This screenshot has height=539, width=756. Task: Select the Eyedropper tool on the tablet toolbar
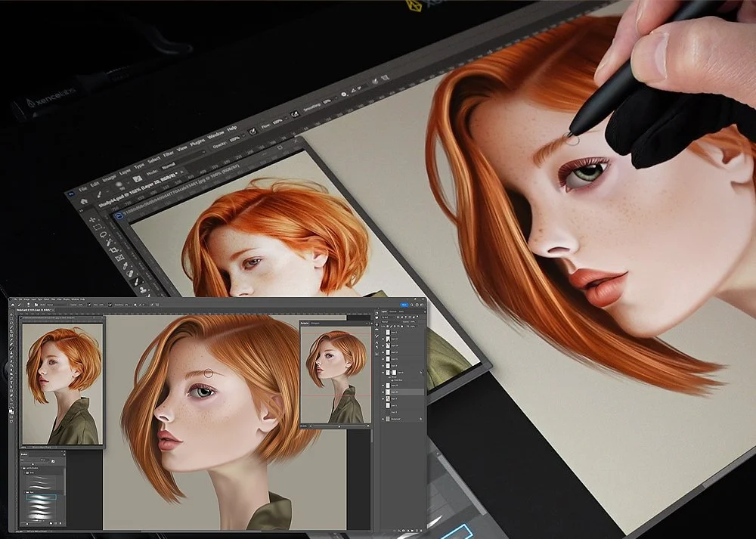125,265
